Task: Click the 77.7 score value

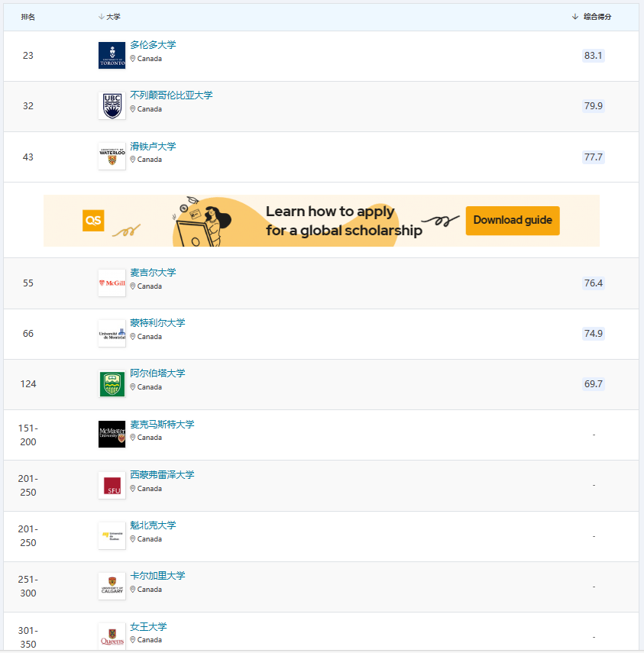Action: point(593,157)
